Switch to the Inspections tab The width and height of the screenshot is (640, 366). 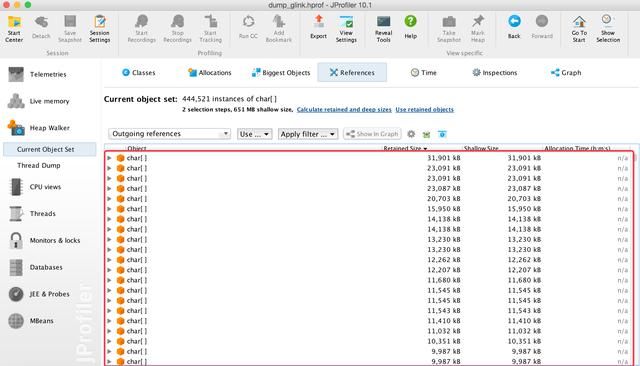click(x=495, y=73)
